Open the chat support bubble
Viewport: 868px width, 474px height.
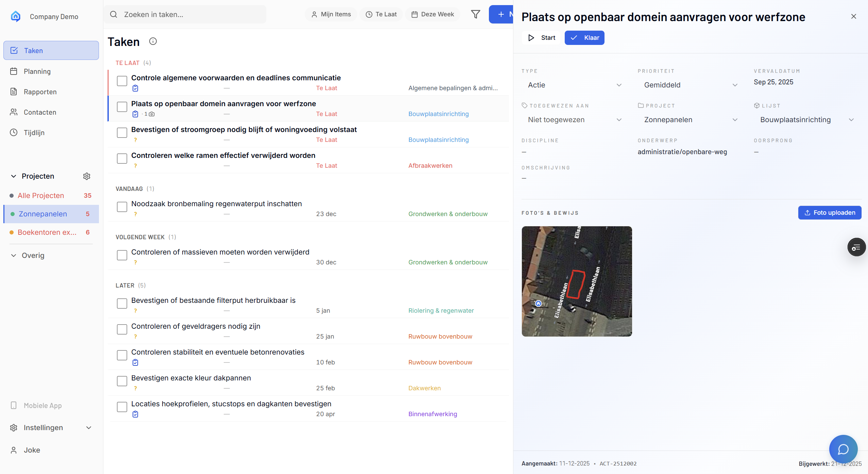843,449
